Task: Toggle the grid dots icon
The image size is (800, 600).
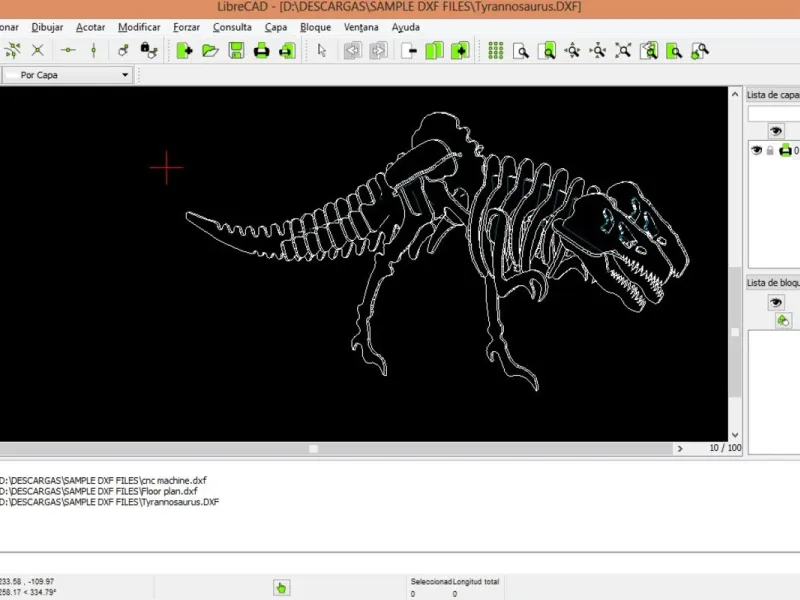Action: [495, 51]
